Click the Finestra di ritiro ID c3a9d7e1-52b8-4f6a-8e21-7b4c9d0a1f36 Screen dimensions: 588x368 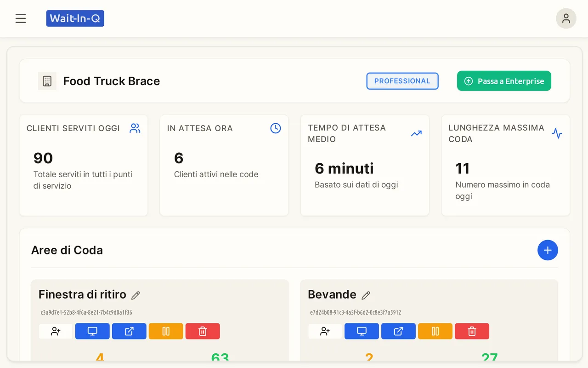[86, 312]
